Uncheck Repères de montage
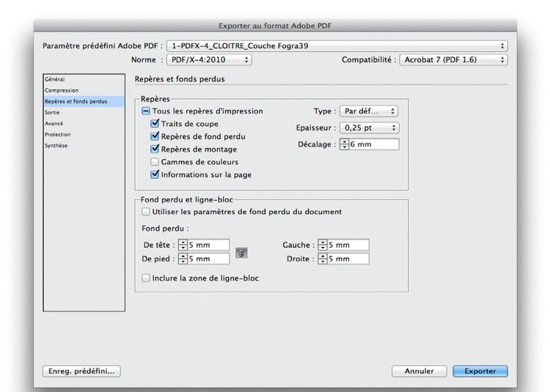Image resolution: width=550 pixels, height=392 pixels. pyautogui.click(x=155, y=149)
